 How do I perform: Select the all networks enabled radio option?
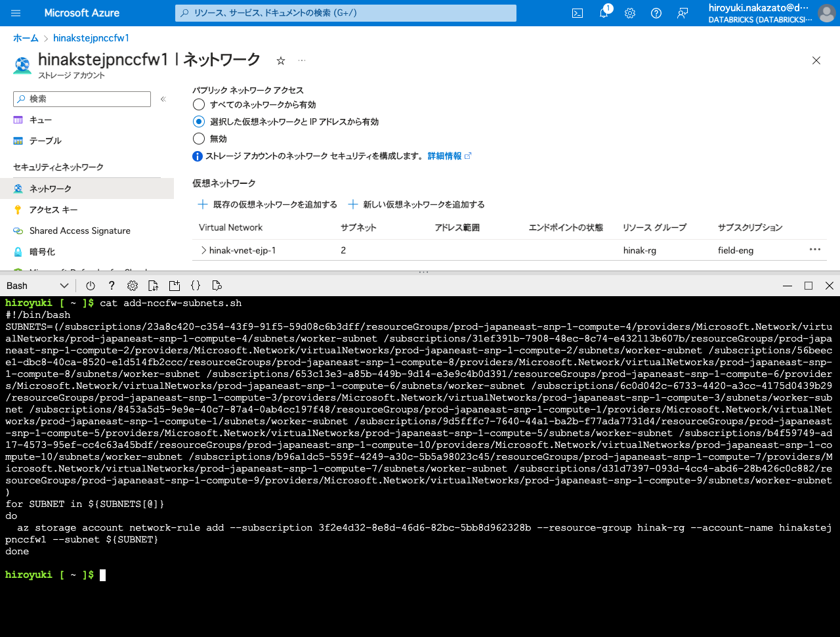coord(199,104)
